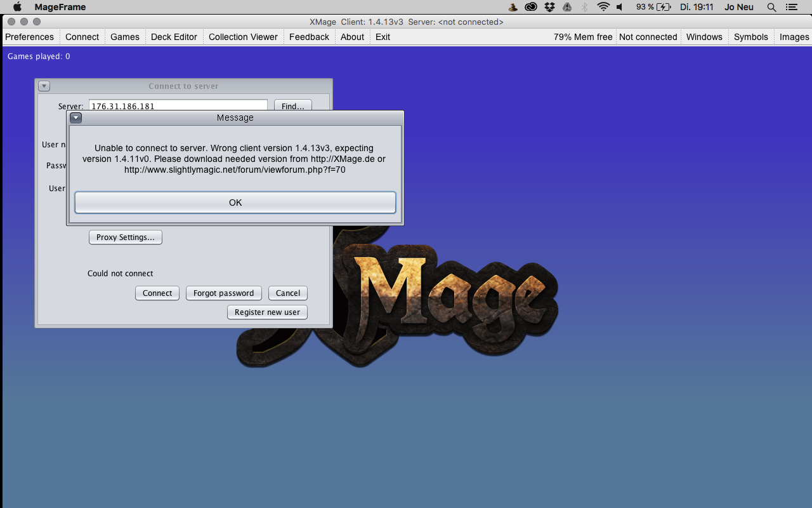Open the Deck Editor
Viewport: 812px width, 508px height.
tap(174, 37)
